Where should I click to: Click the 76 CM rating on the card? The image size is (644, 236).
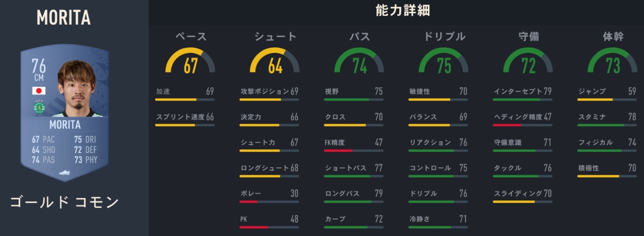[38, 70]
